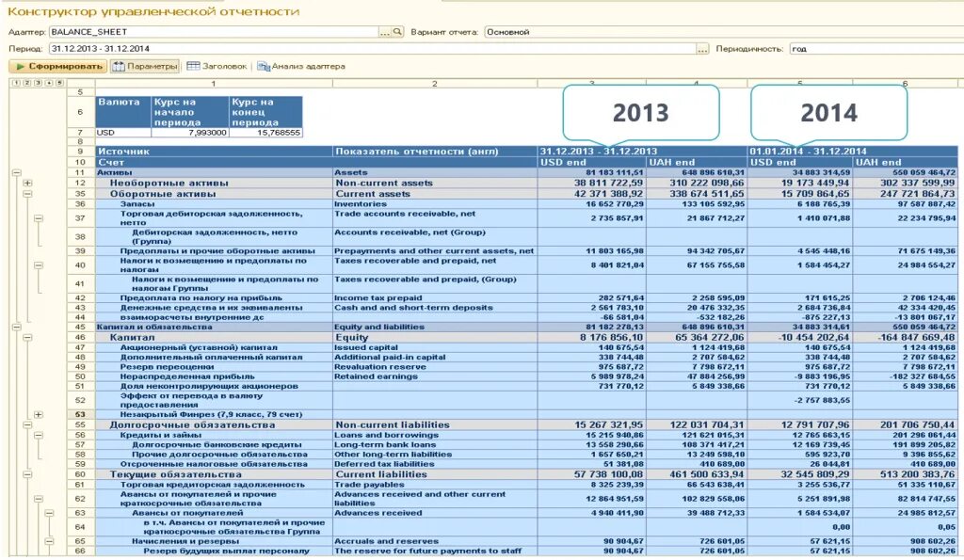Collapse Кредиты и займы group row 56
Viewport: 964px width, 560px height.
tap(38, 435)
